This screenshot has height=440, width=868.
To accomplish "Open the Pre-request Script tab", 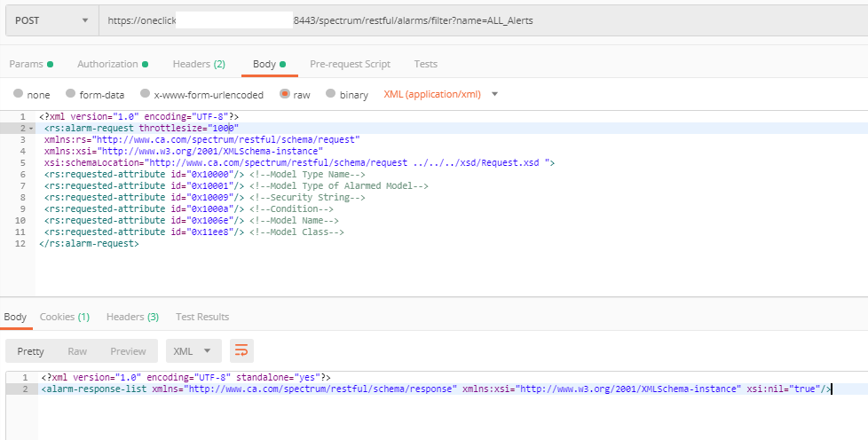I will coord(350,64).
